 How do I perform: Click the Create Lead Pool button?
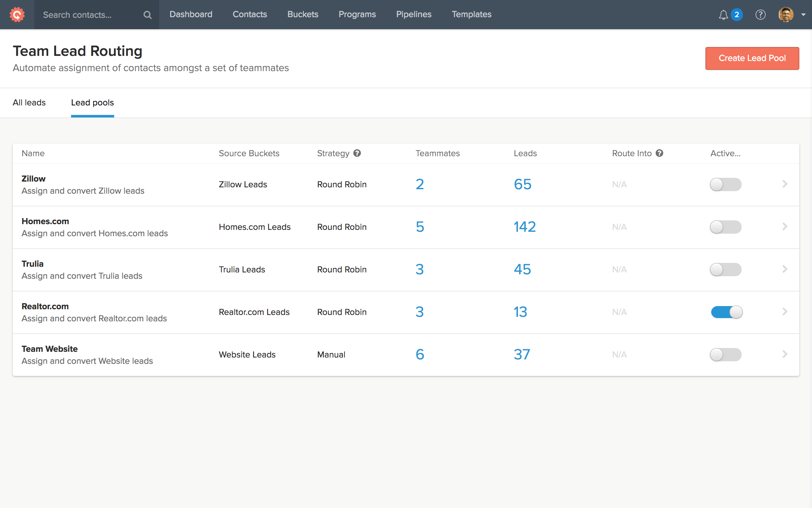[752, 58]
